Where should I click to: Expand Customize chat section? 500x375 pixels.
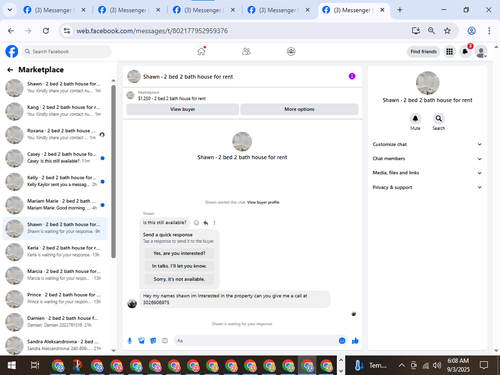click(x=427, y=144)
